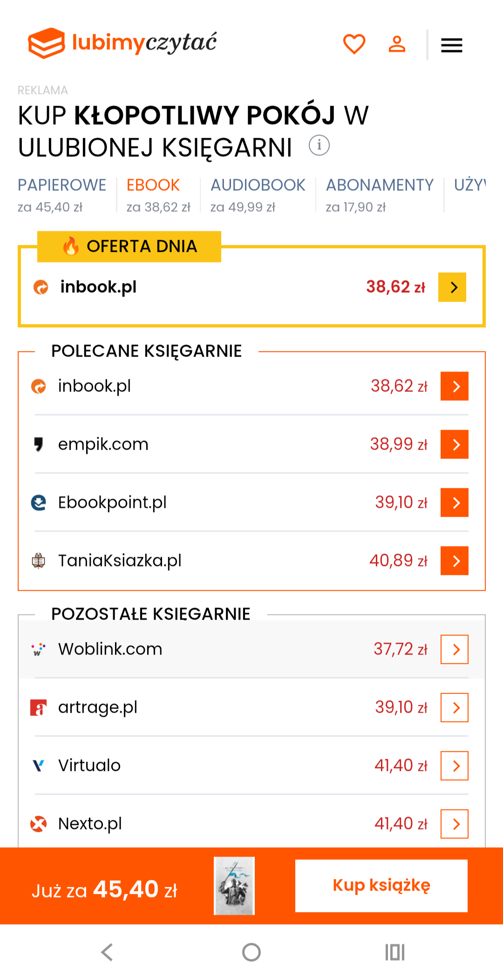Switch to the PAPIEROWE tab

62,194
